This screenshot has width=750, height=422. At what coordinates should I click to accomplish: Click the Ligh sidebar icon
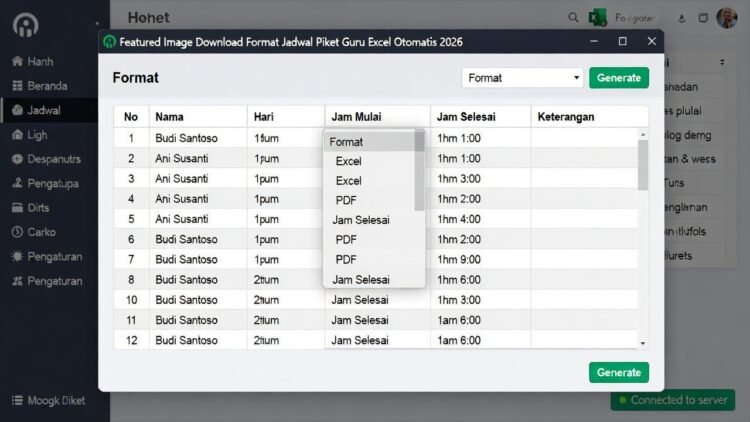(18, 135)
